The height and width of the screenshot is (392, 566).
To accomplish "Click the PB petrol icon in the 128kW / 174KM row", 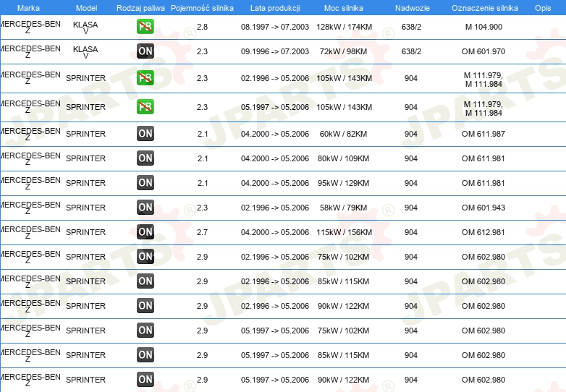I will point(145,27).
